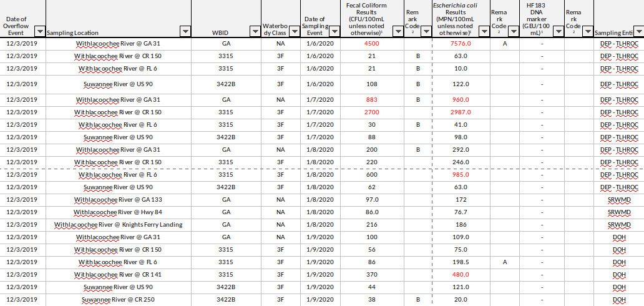This screenshot has height=306, width=644.
Task: Open the Date of Overflow Event filter dropdown
Action: coord(40,32)
